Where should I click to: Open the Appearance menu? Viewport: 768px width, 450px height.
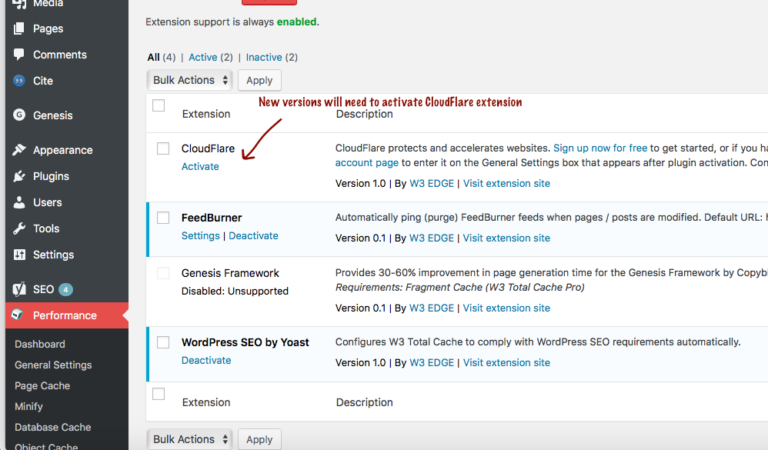63,150
